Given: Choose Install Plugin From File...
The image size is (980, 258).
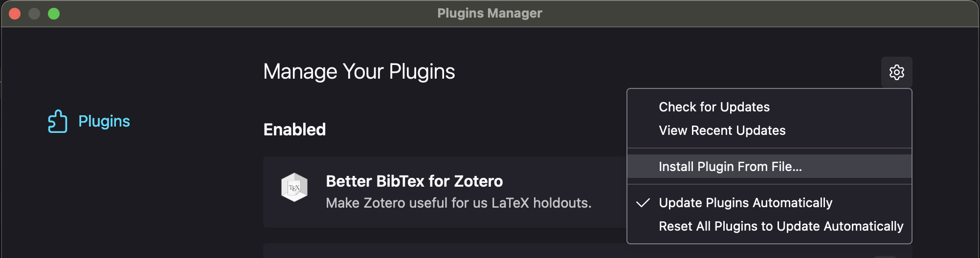Looking at the screenshot, I should 730,167.
